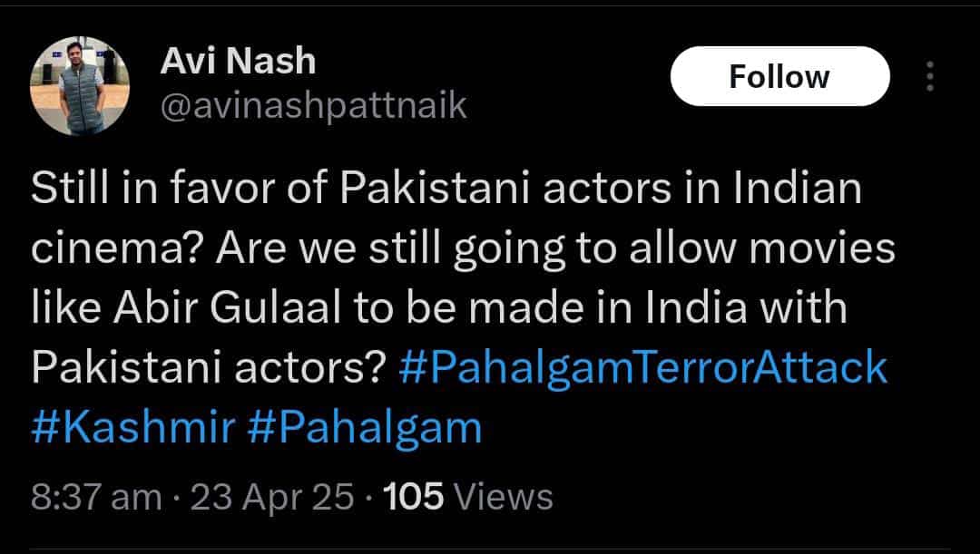Follow the Avi Nash account

780,76
